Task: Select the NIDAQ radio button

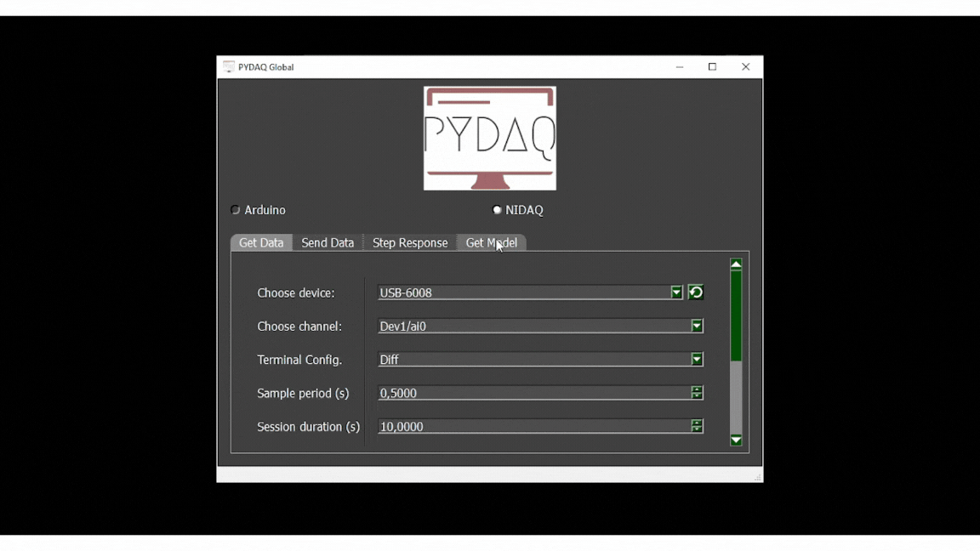Action: tap(497, 210)
